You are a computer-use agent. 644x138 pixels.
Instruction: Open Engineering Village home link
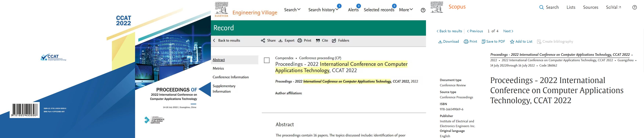pyautogui.click(x=255, y=13)
